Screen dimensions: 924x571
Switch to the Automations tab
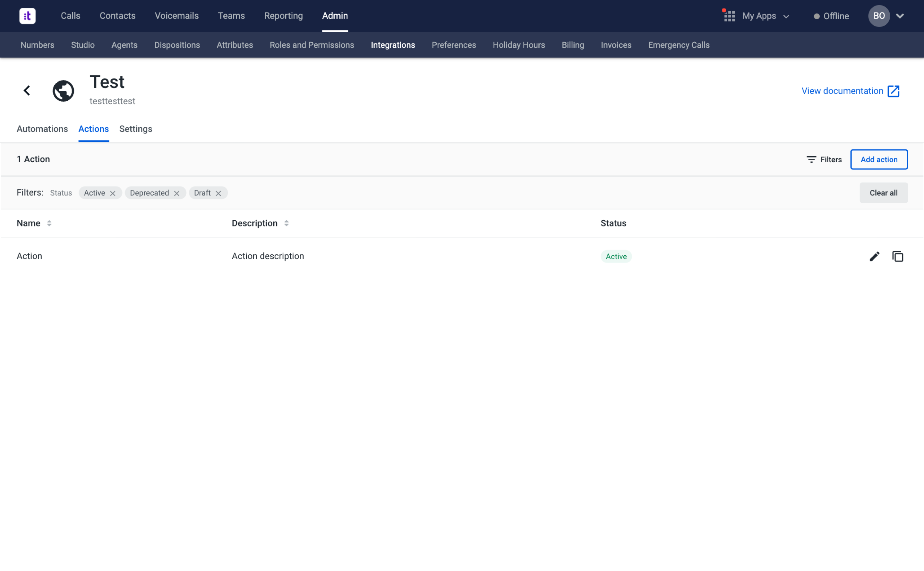[x=42, y=129]
